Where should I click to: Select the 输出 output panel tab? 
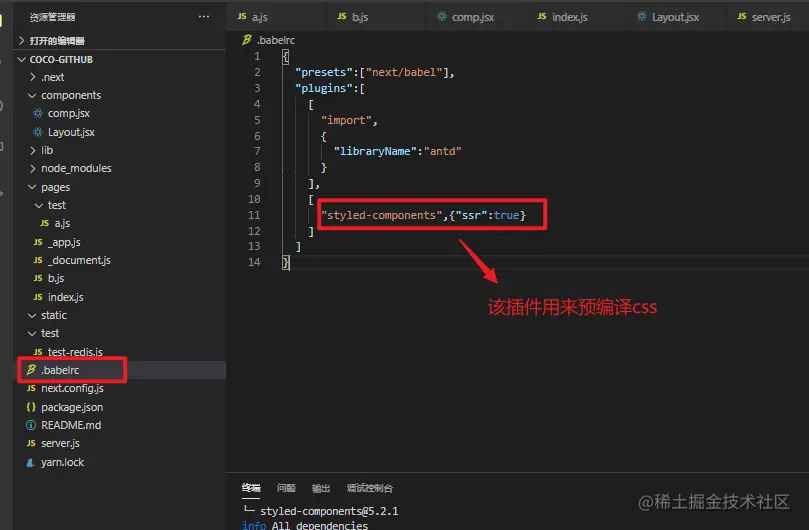321,488
